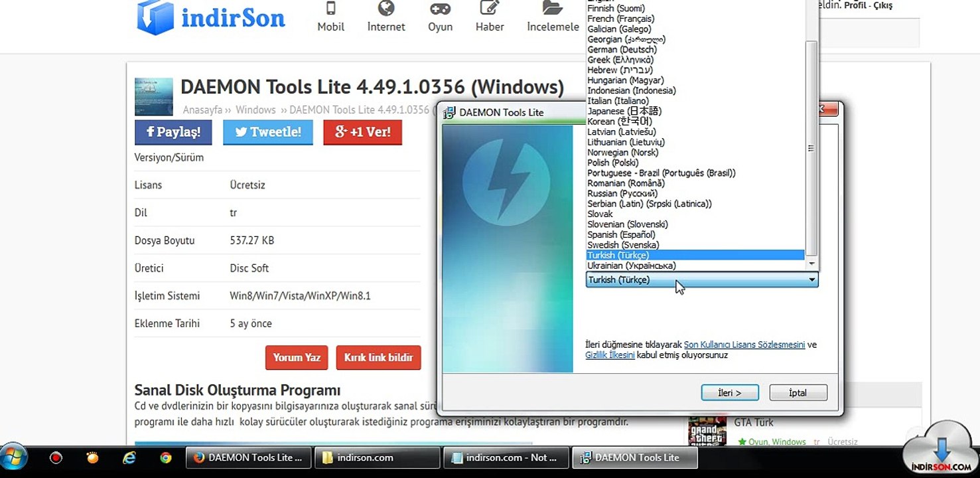The image size is (980, 478).
Task: Click the Kırık link bildir button
Action: (378, 357)
